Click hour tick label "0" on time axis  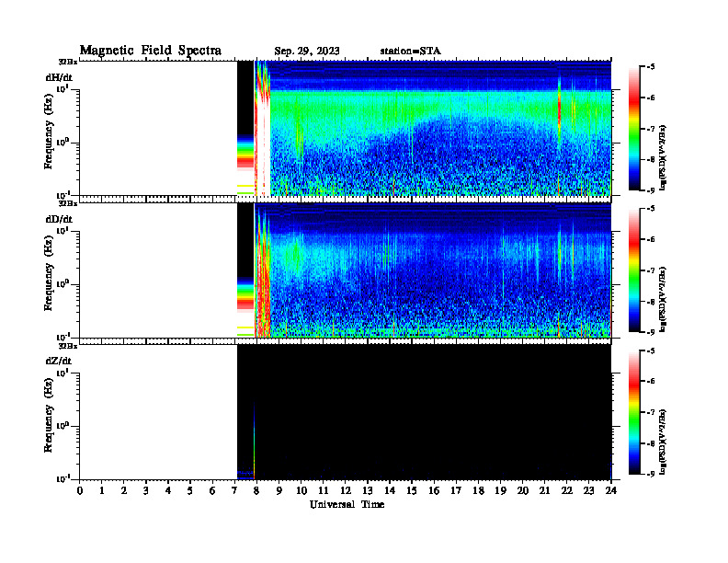[x=80, y=491]
